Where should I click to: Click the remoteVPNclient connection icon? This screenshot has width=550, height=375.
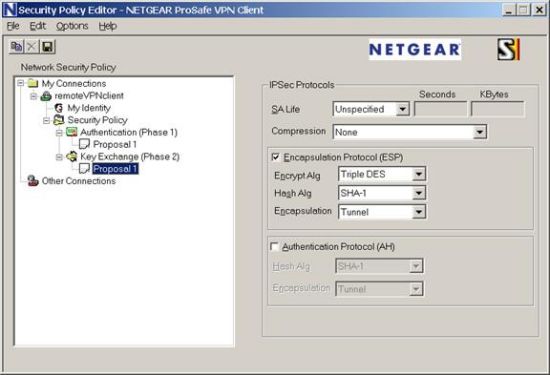[46, 95]
